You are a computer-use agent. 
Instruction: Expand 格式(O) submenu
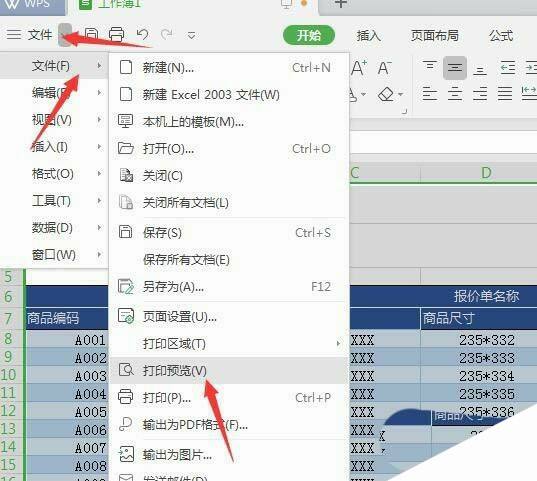54,174
